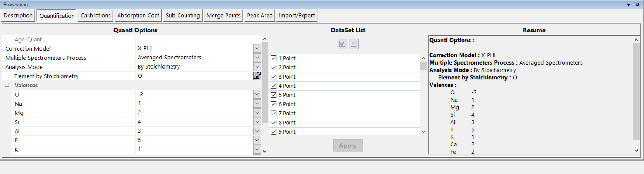The image size is (644, 174).
Task: Click the DataSet List scrollbar thumb
Action: tap(423, 66)
